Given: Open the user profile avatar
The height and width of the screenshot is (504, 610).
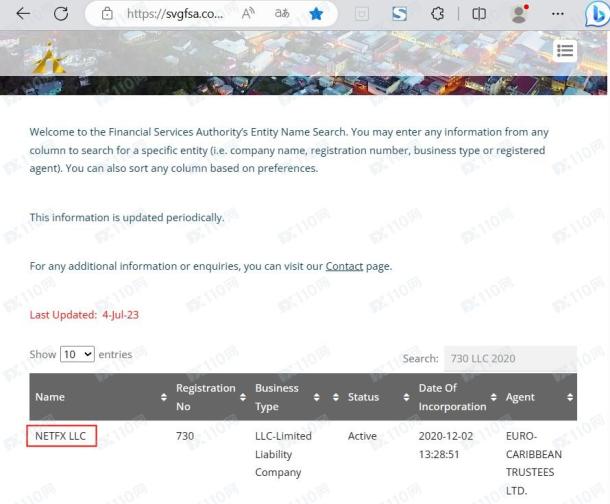Looking at the screenshot, I should [x=519, y=15].
